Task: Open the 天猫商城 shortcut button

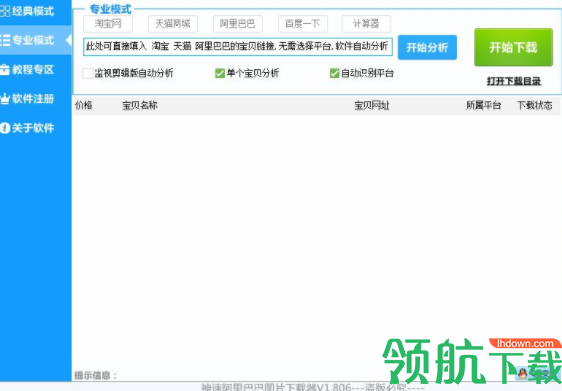Action: tap(173, 24)
